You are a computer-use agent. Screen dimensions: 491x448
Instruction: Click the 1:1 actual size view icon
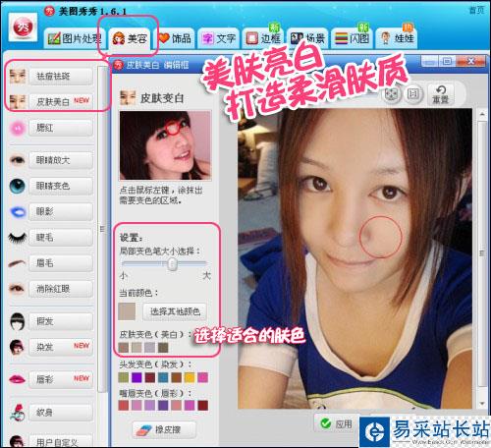click(x=413, y=94)
